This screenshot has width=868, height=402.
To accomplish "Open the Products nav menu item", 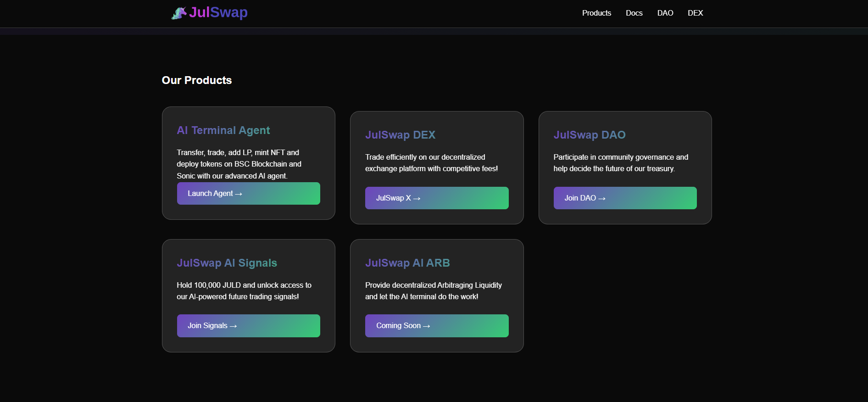I will pos(596,13).
